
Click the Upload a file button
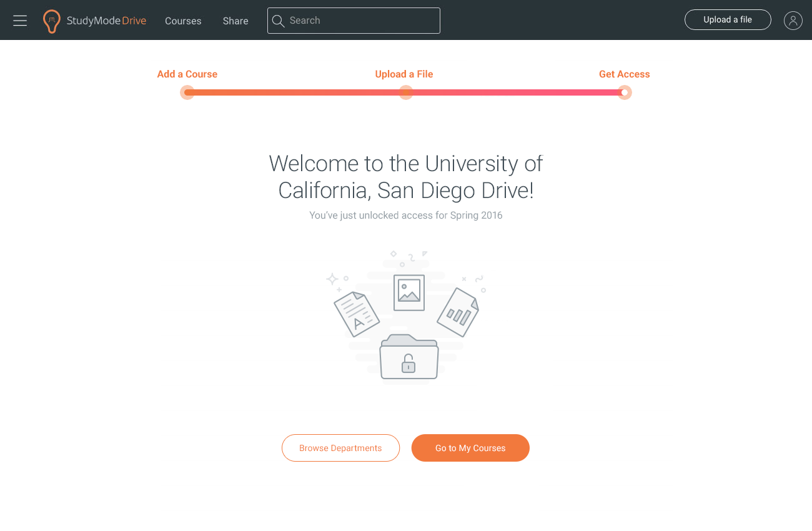pyautogui.click(x=728, y=20)
